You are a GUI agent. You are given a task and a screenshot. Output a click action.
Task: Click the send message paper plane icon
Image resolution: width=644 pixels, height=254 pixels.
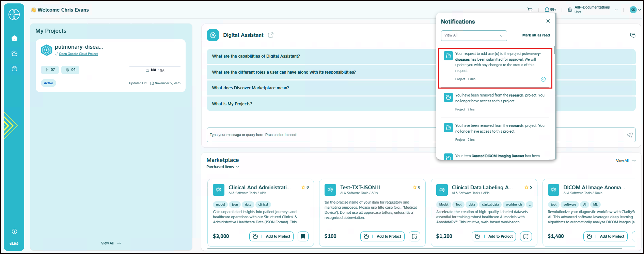[x=630, y=135]
